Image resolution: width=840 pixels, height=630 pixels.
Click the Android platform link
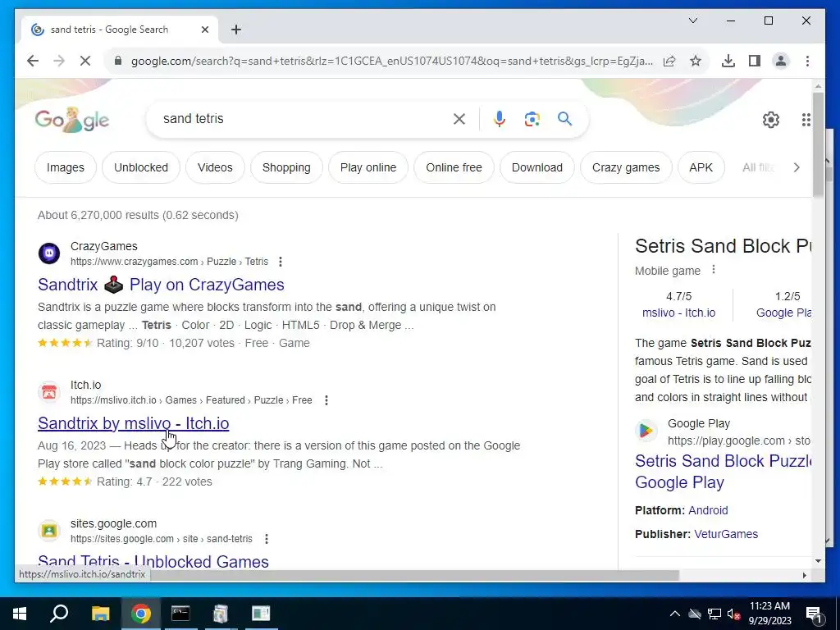pyautogui.click(x=708, y=510)
